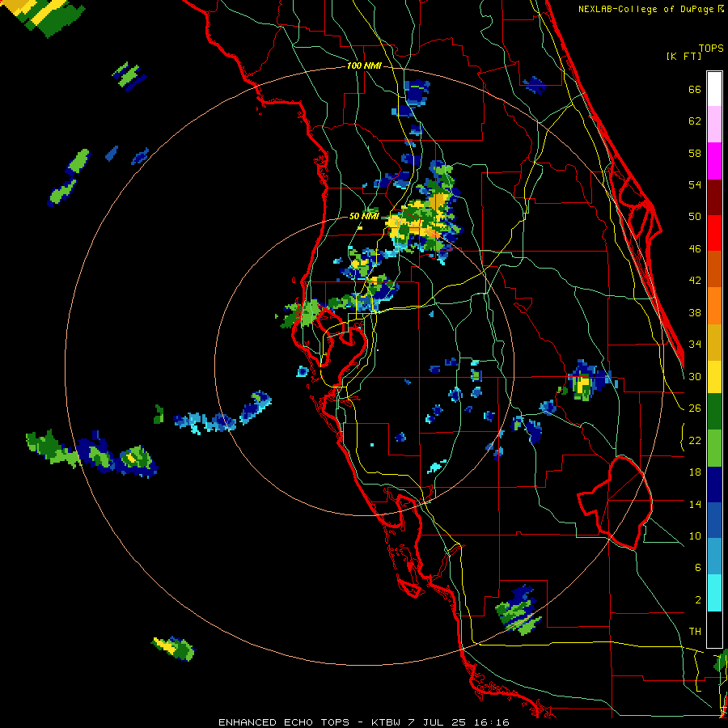Select the medium blue legend swatch near 10
This screenshot has height=728, width=728.
coord(714,521)
